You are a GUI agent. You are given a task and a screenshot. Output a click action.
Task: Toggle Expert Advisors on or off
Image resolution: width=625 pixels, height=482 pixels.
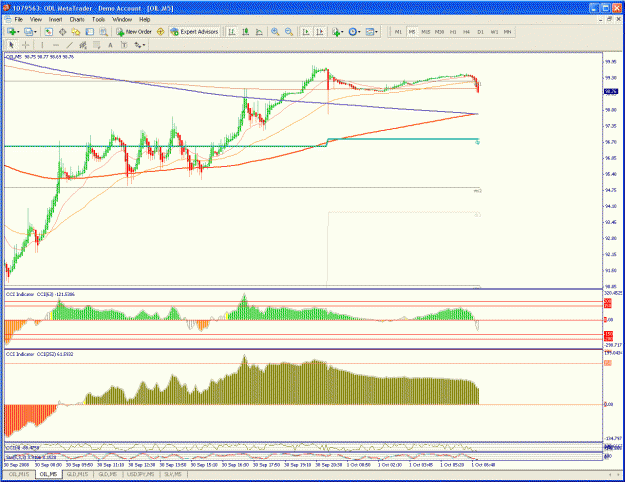coord(195,32)
